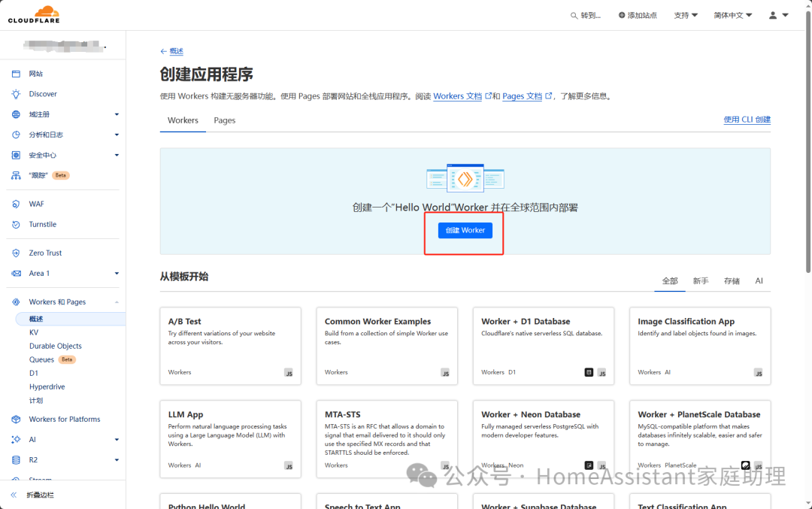Click the 安全中心 icon

(x=16, y=155)
